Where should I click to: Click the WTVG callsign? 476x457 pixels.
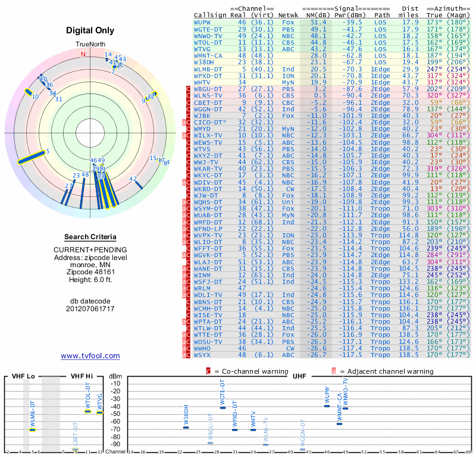click(x=202, y=49)
